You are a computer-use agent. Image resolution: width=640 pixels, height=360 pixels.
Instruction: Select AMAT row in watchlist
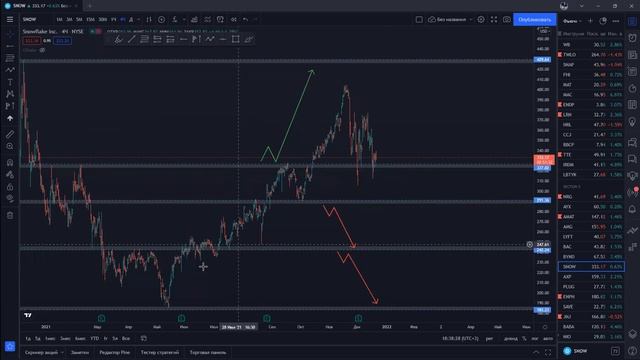coord(591,216)
